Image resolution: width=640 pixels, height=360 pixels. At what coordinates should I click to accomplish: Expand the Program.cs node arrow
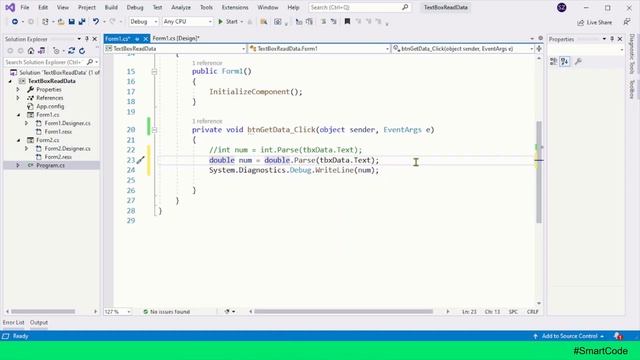[x=18, y=165]
